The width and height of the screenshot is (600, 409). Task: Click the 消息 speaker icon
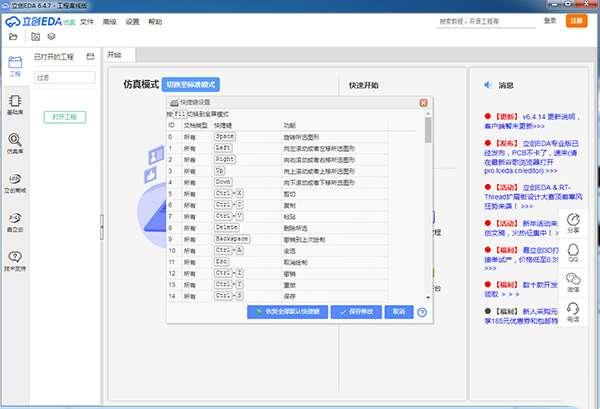pyautogui.click(x=488, y=85)
